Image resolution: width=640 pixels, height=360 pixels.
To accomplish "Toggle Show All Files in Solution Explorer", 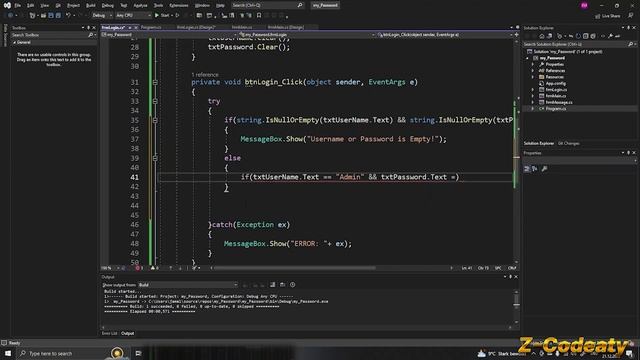I will [x=593, y=36].
